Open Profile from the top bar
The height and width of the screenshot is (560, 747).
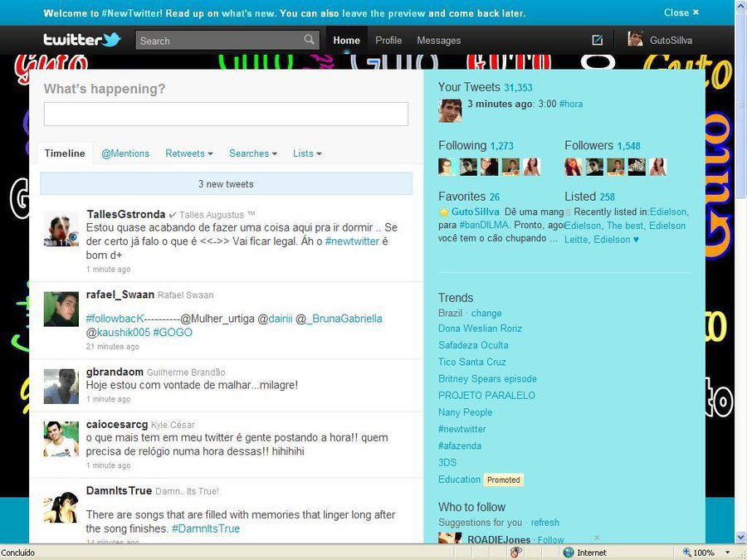(x=388, y=41)
